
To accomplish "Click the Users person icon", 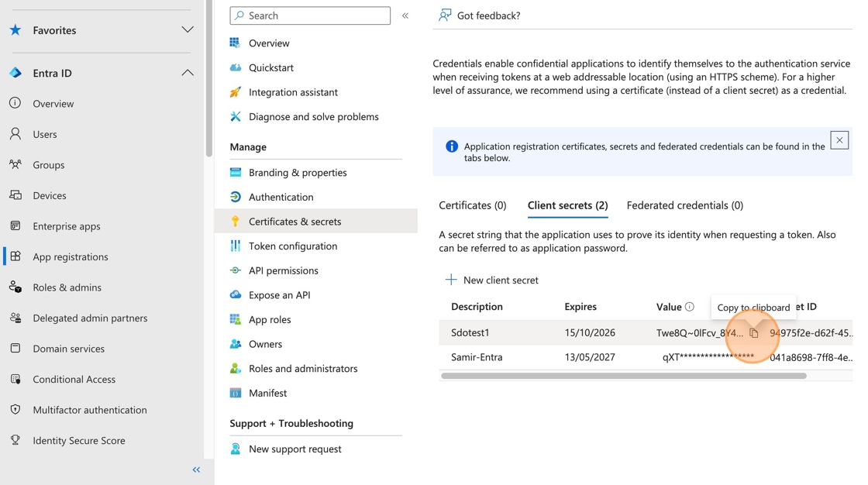I will [15, 134].
